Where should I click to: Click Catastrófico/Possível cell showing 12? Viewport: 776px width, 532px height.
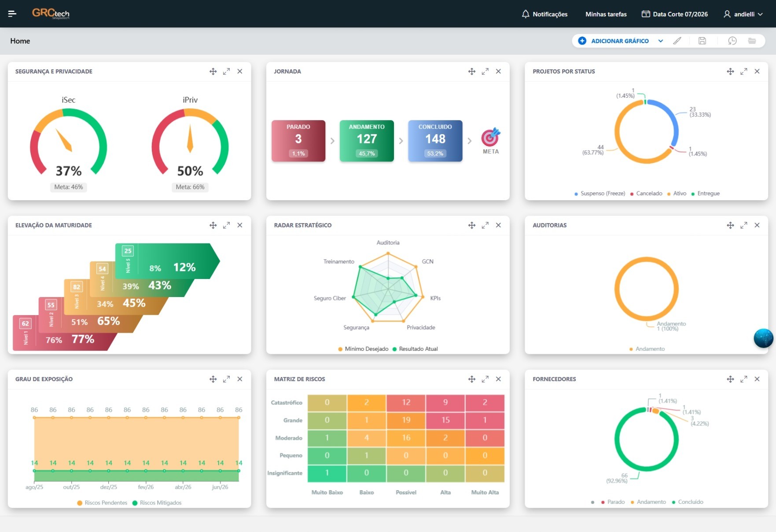point(406,402)
